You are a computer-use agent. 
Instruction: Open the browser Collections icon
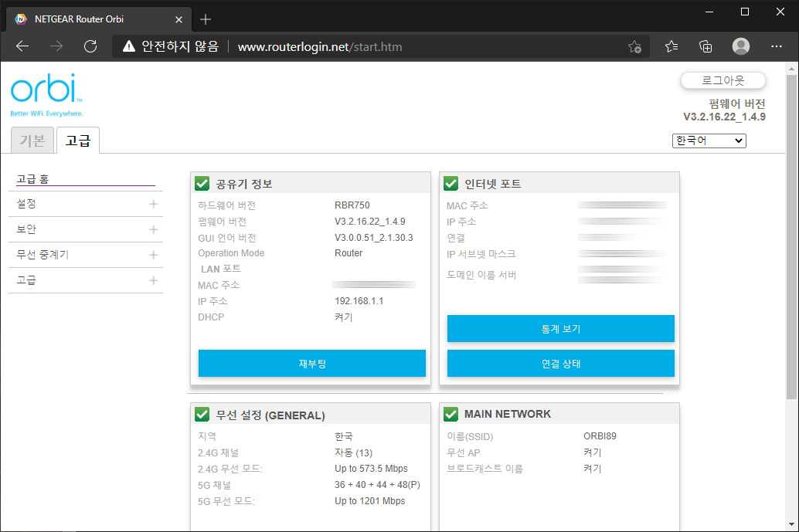[705, 46]
